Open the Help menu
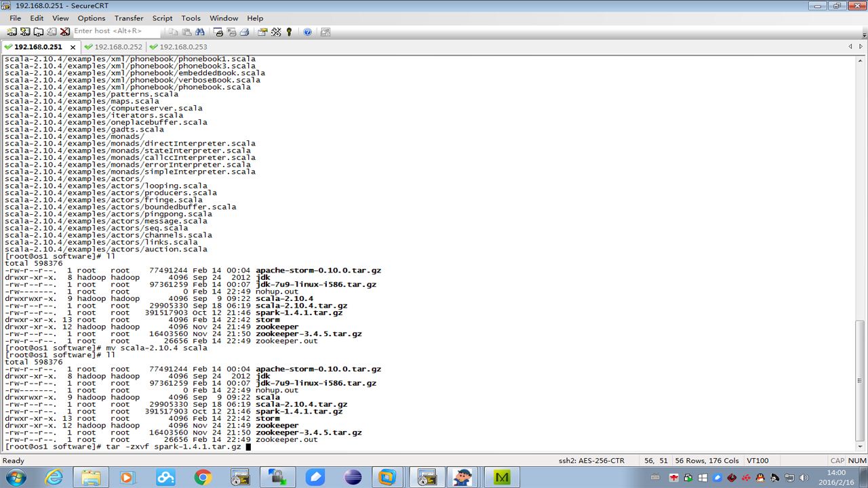Image resolution: width=868 pixels, height=488 pixels. click(255, 18)
